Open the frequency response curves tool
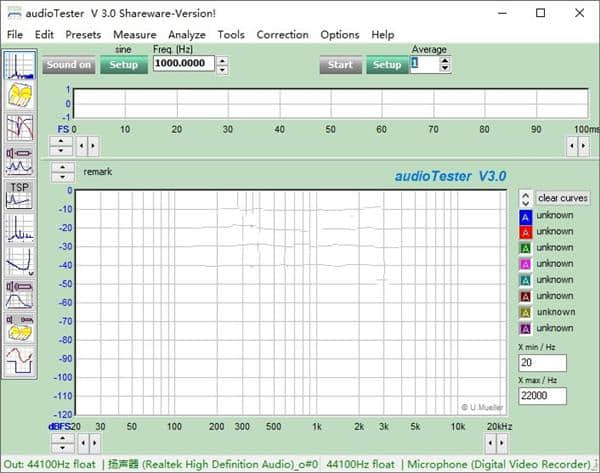This screenshot has height=473, width=600. pos(19,126)
